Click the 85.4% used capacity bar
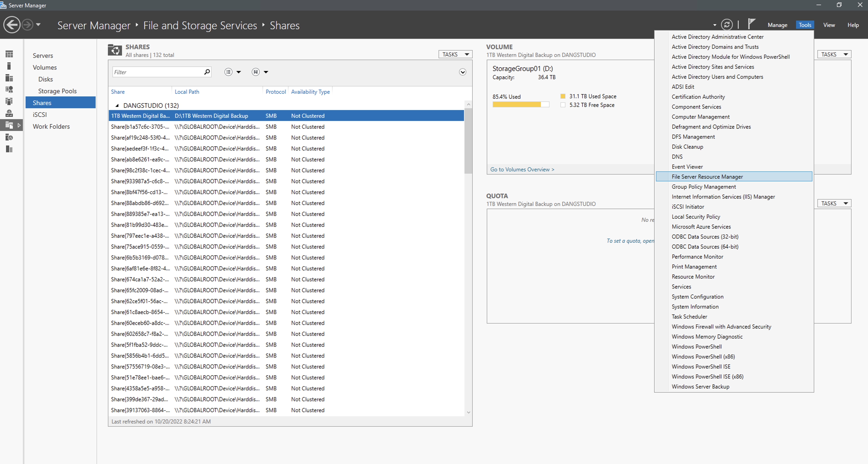The image size is (868, 464). click(521, 104)
